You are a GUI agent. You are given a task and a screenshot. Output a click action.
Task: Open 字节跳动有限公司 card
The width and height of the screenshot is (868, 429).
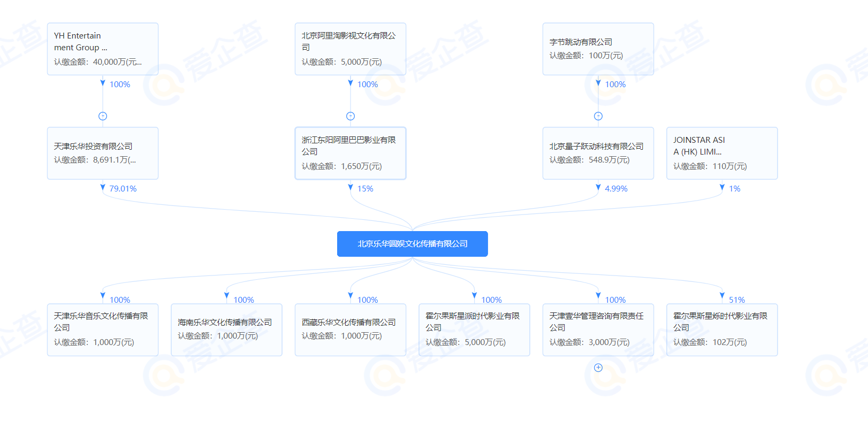598,49
